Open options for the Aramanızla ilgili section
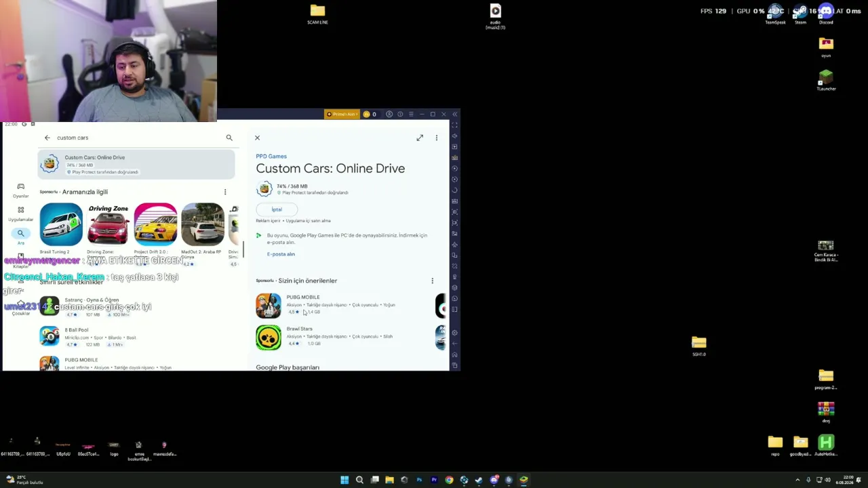Screen dimensions: 868x488 225,192
